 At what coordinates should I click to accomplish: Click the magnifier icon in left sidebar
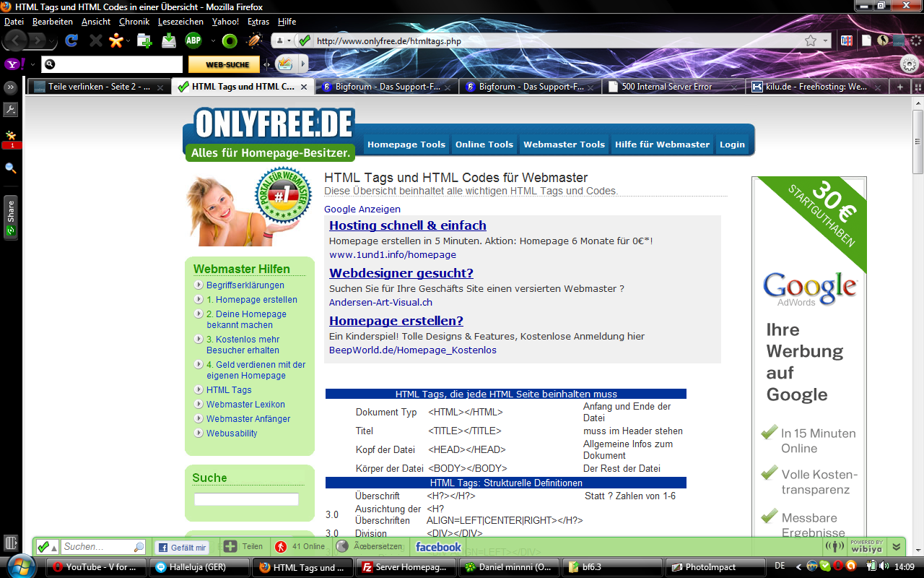pyautogui.click(x=11, y=168)
